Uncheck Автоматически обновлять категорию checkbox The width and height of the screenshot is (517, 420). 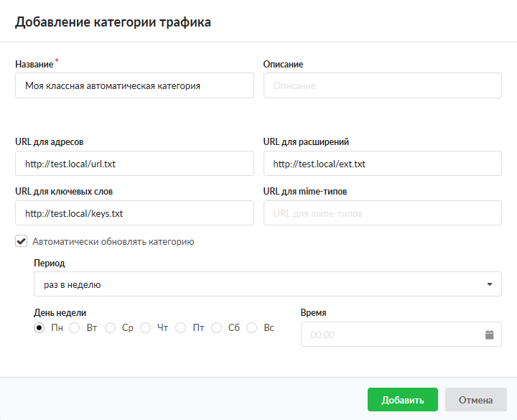coord(22,242)
